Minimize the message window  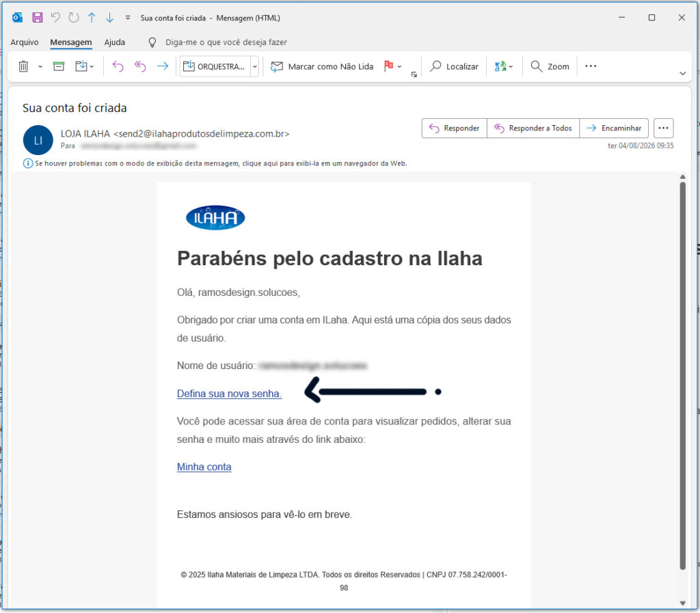621,17
